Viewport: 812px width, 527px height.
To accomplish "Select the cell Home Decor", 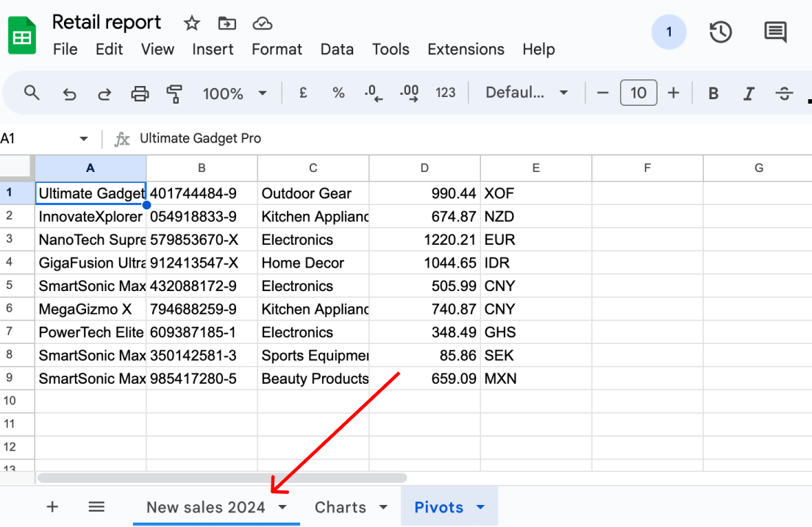I will [313, 263].
